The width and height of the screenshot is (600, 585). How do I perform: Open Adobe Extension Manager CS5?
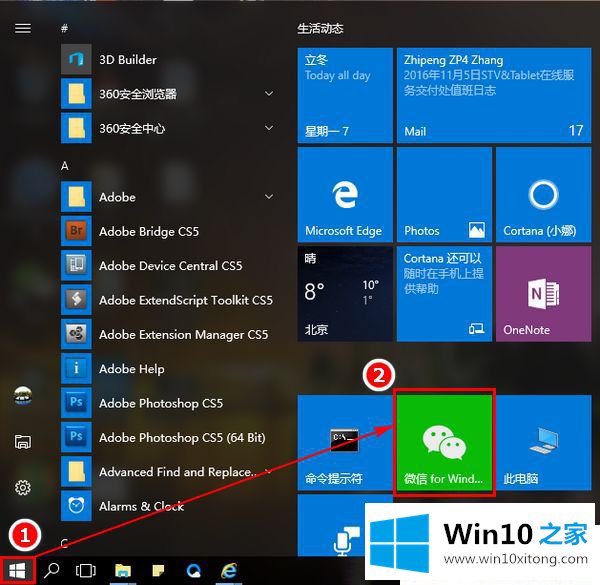pos(168,334)
